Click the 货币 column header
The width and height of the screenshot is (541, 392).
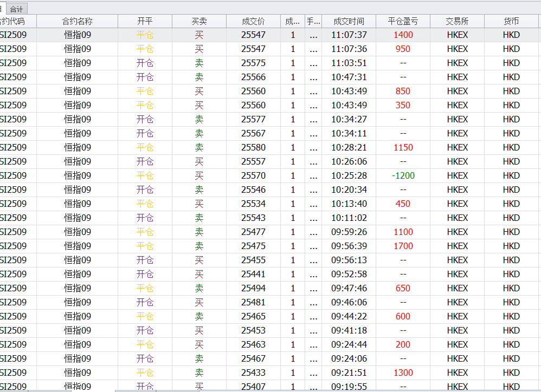click(511, 21)
